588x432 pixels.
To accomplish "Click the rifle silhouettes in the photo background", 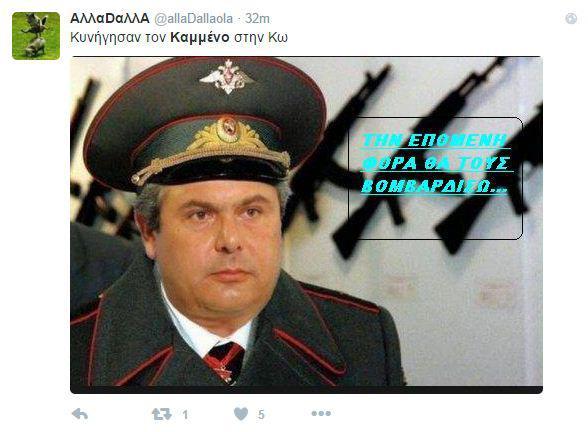I will pyautogui.click(x=416, y=158).
